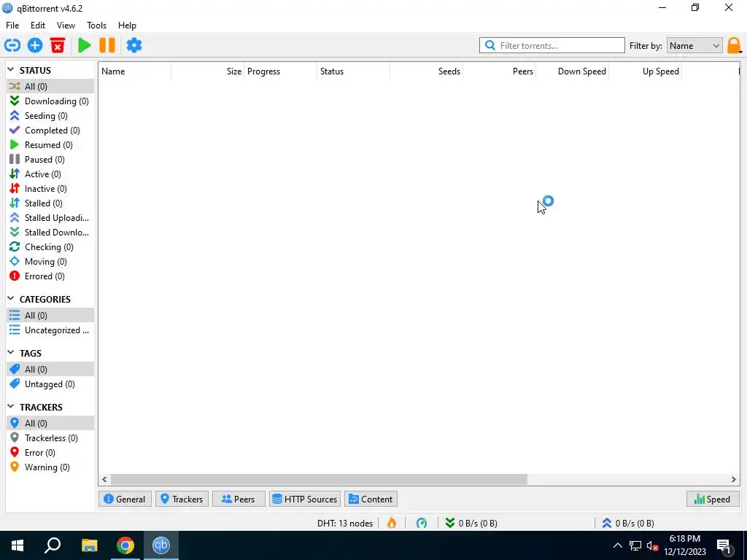Click red Remove torrent trash icon

58,45
